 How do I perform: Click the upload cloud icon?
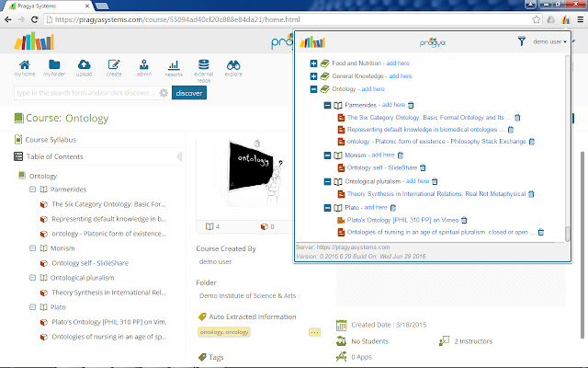pyautogui.click(x=84, y=65)
